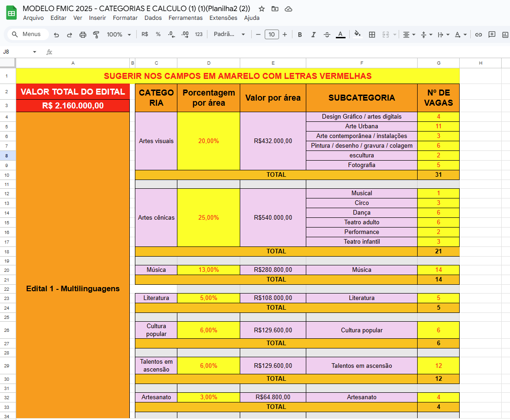Toggle italic formatting

(x=313, y=35)
